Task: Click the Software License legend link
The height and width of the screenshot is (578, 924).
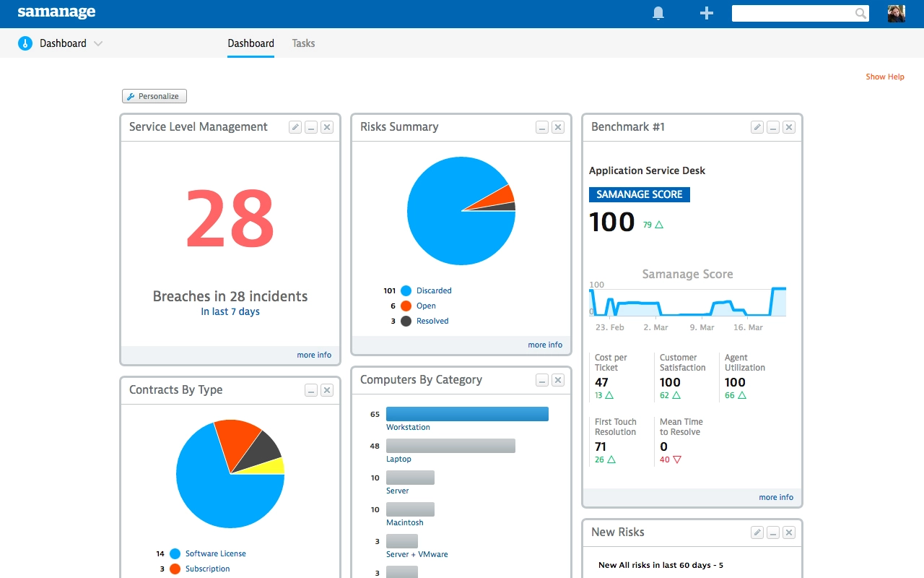Action: 215,553
